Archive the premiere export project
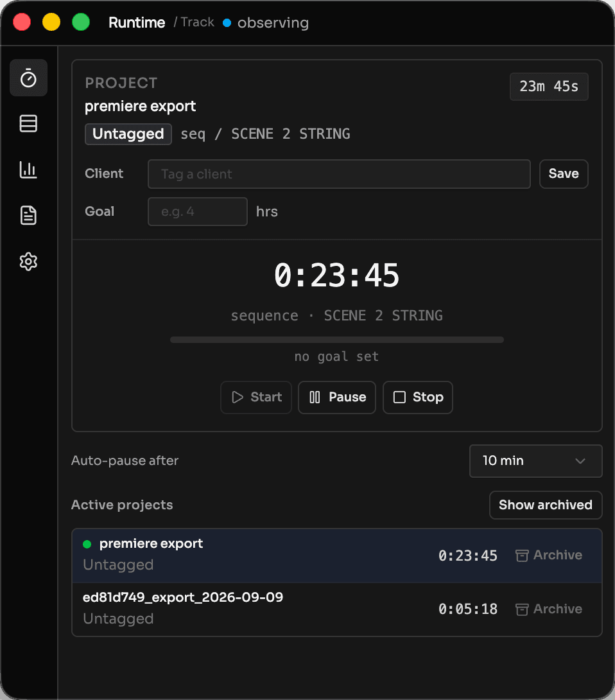The width and height of the screenshot is (615, 700). click(x=549, y=556)
